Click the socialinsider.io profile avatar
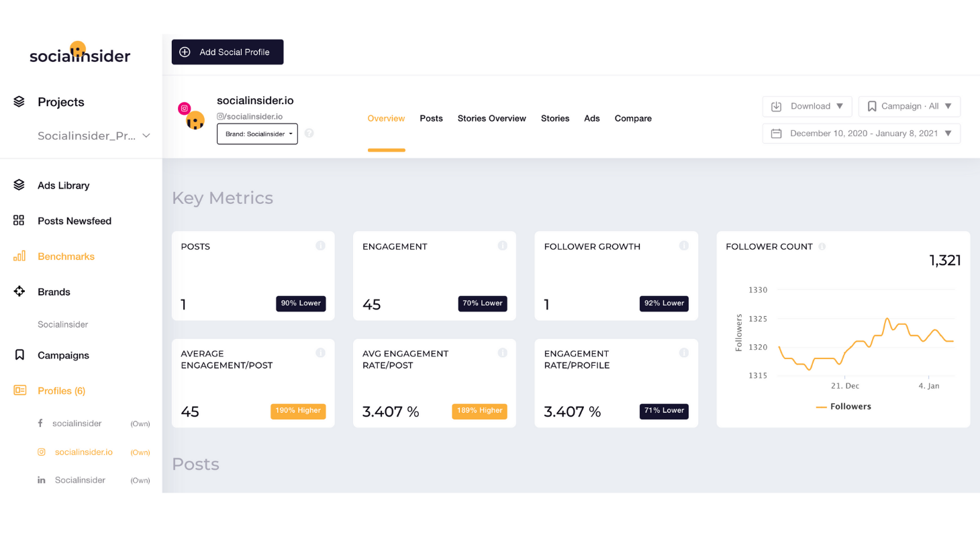The height and width of the screenshot is (537, 980). (195, 121)
